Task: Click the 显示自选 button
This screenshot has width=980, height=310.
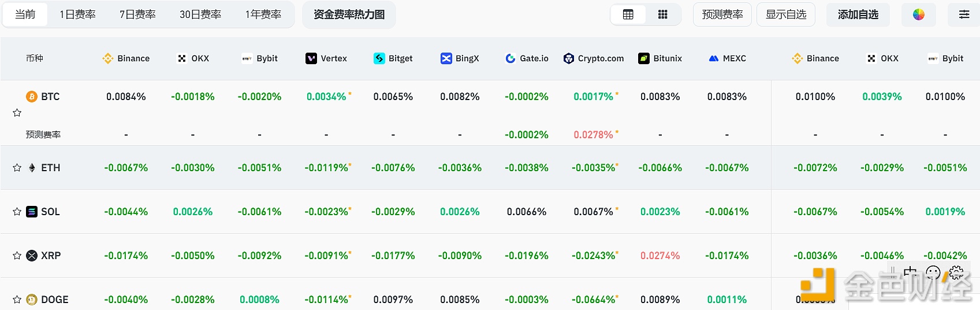Action: 786,14
